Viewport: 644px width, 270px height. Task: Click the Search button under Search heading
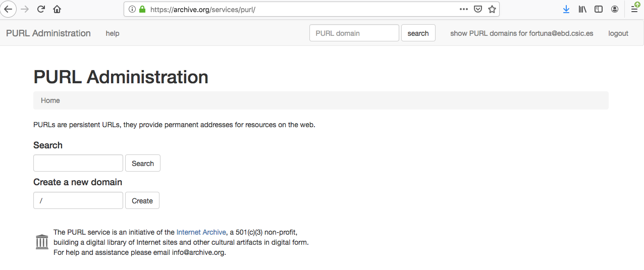[x=143, y=163]
